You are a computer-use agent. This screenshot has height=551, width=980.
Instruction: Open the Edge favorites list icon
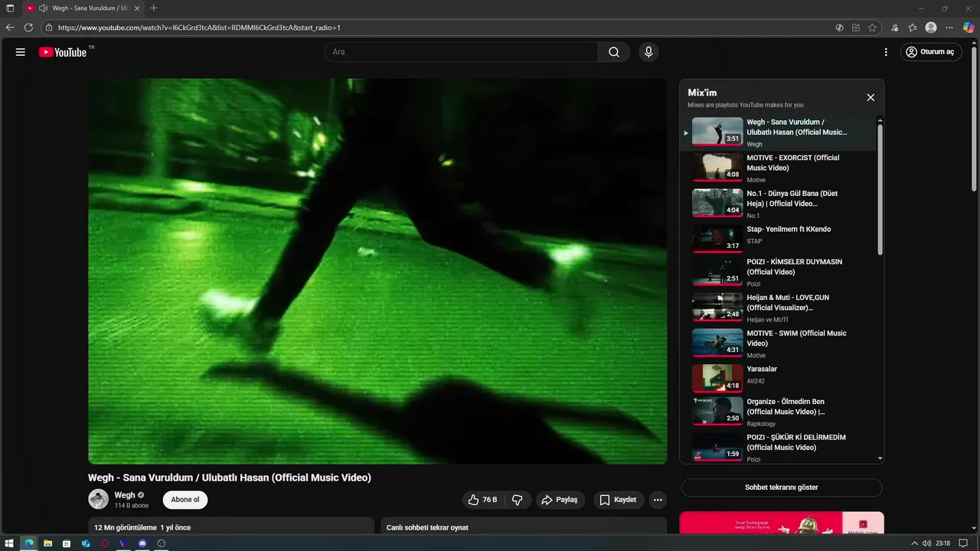point(913,28)
